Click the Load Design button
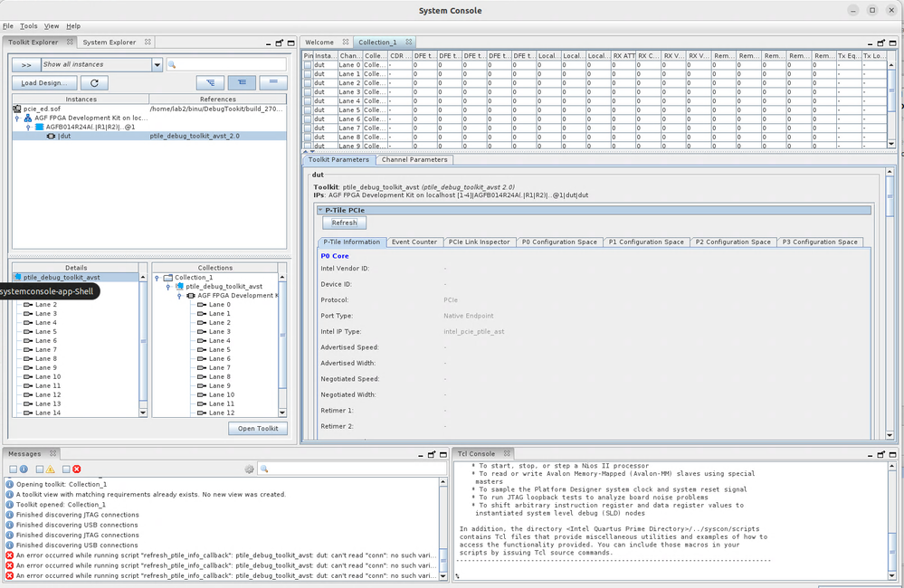The width and height of the screenshot is (904, 588). coord(43,82)
